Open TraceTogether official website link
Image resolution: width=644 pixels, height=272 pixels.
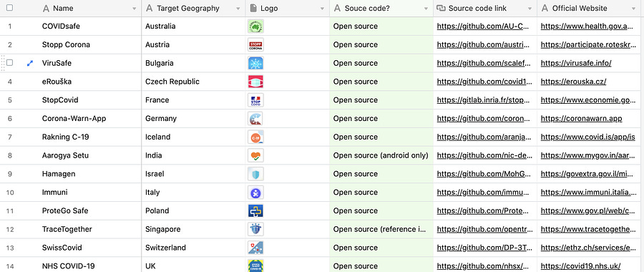click(x=588, y=229)
